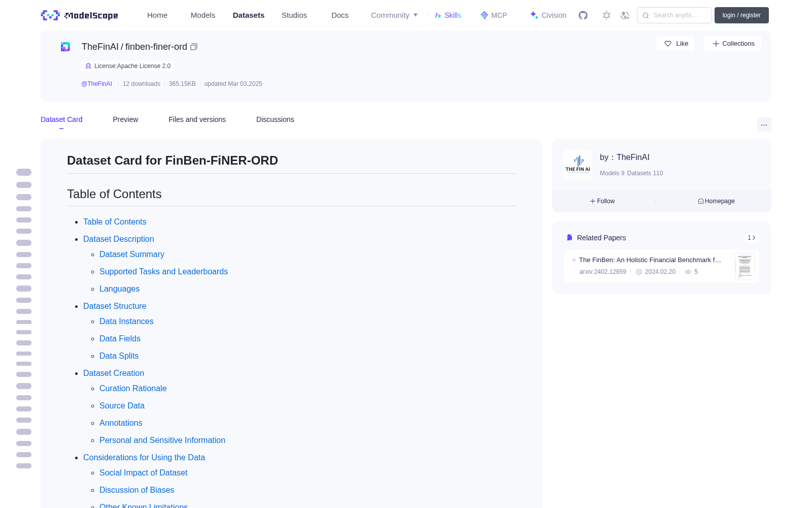
Task: Switch language with the translate icon
Action: 625,15
